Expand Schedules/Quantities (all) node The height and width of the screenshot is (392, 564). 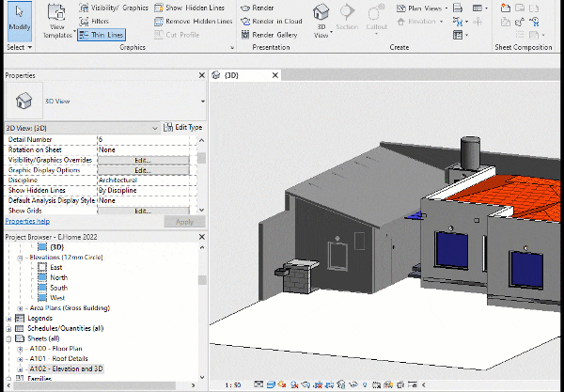[x=8, y=329]
